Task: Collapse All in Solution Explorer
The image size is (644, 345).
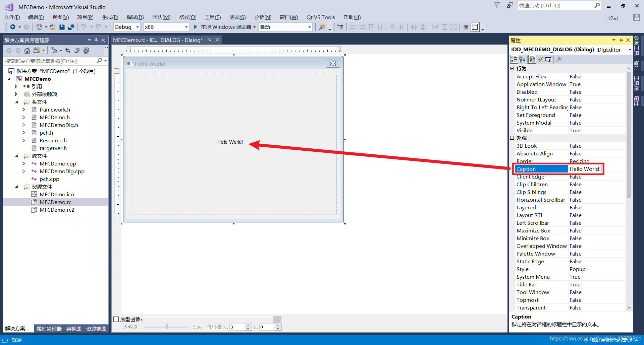Action: [x=77, y=51]
